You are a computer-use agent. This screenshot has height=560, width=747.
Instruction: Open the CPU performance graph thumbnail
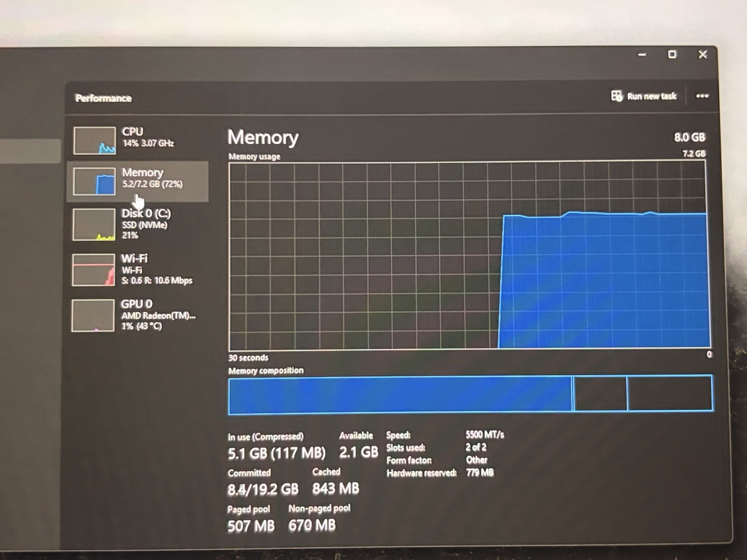pyautogui.click(x=94, y=140)
